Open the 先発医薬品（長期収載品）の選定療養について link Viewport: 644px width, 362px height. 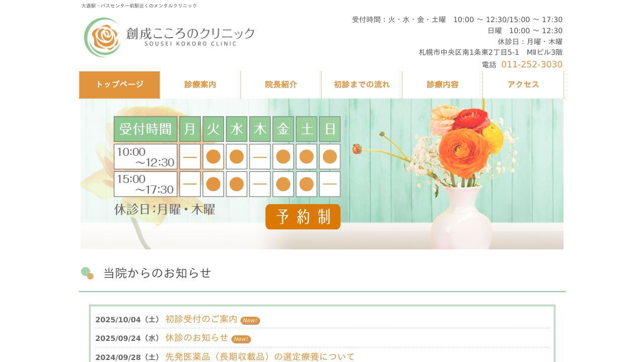(260, 356)
